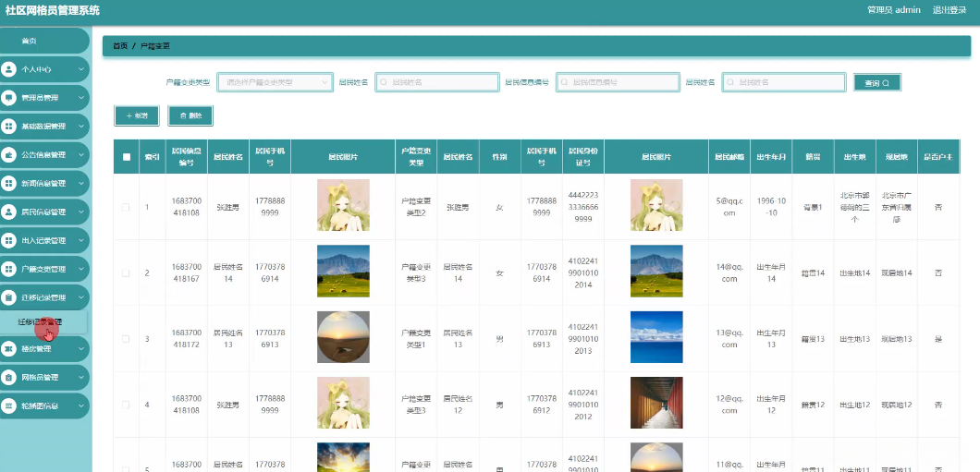Screen dimensions: 980x472
Task: Click the 户籍变更类型 column header
Action: (416, 157)
